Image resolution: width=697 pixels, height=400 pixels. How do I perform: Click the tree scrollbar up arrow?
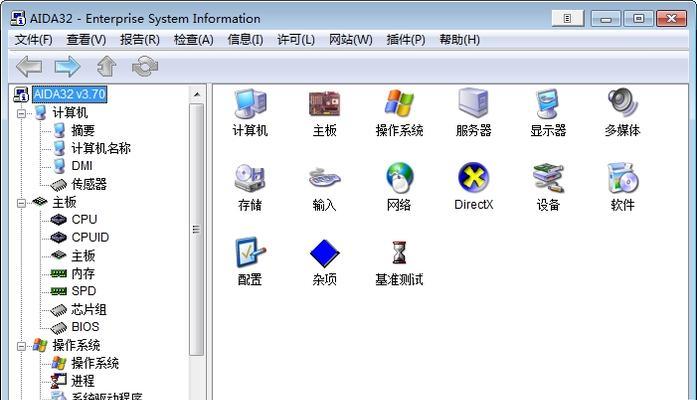pos(196,94)
